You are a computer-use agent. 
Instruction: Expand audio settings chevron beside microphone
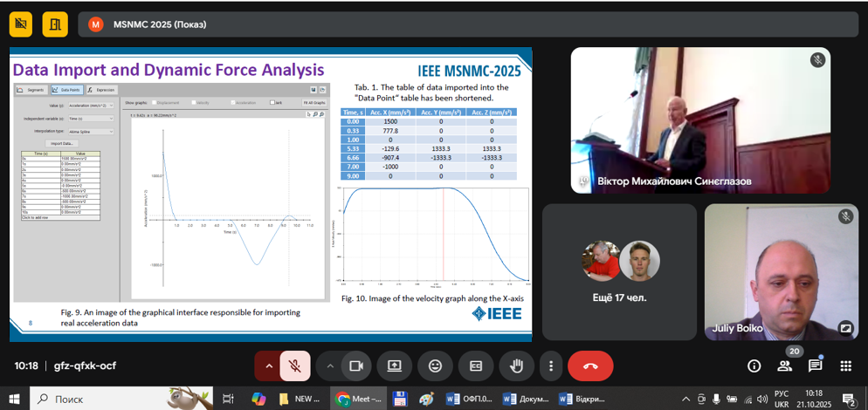[268, 366]
